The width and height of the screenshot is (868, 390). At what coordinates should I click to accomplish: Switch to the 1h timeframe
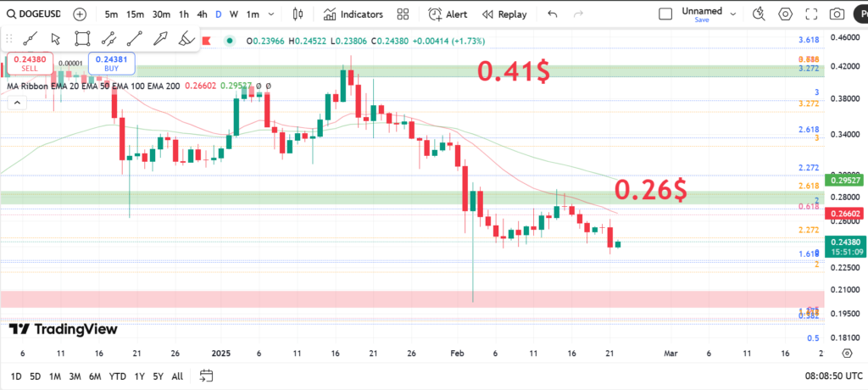click(x=184, y=14)
